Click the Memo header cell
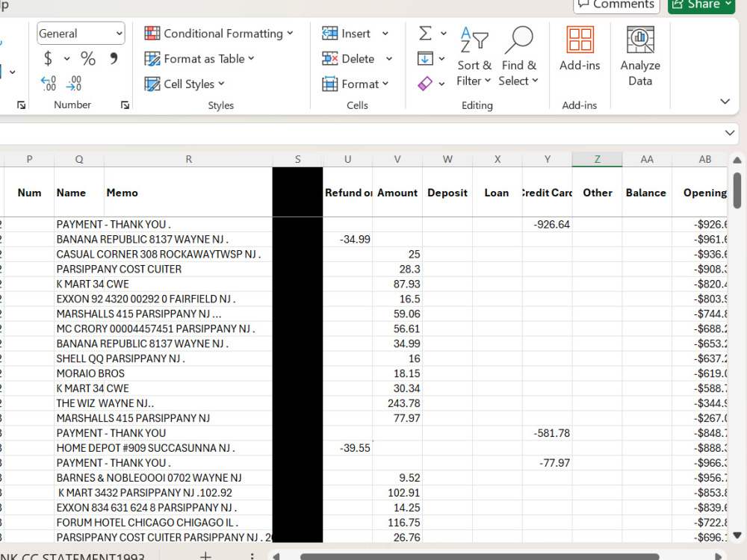747x560 pixels. pos(189,193)
